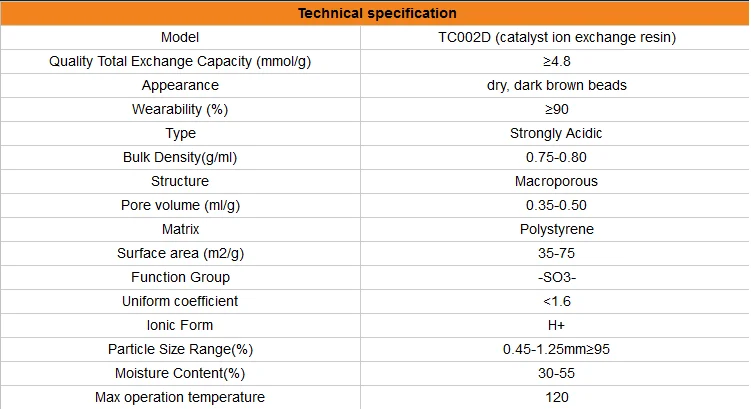Select the Wearability (%) label
751x409 pixels.
pyautogui.click(x=180, y=109)
